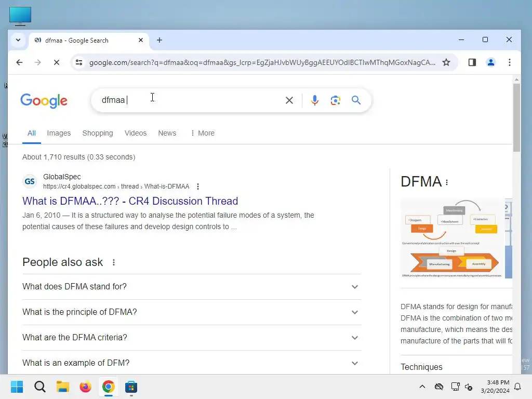Show hidden tray icons chevron
The image size is (532, 399).
click(x=422, y=387)
